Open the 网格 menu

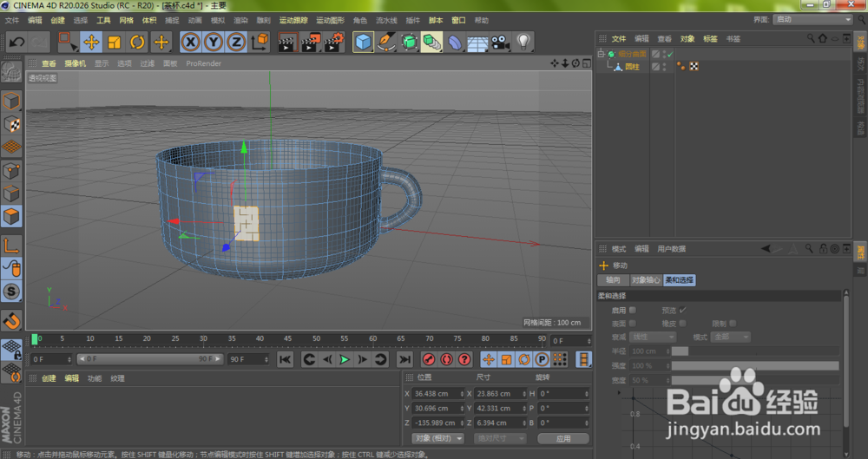pyautogui.click(x=126, y=20)
